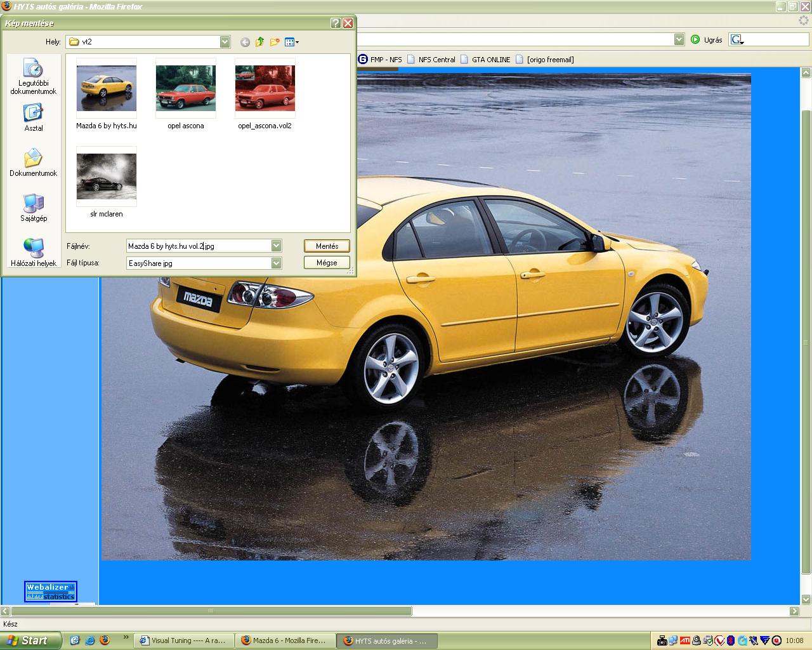Viewport: 812px width, 650px height.
Task: Click the page scroll-down arrow
Action: [x=806, y=599]
